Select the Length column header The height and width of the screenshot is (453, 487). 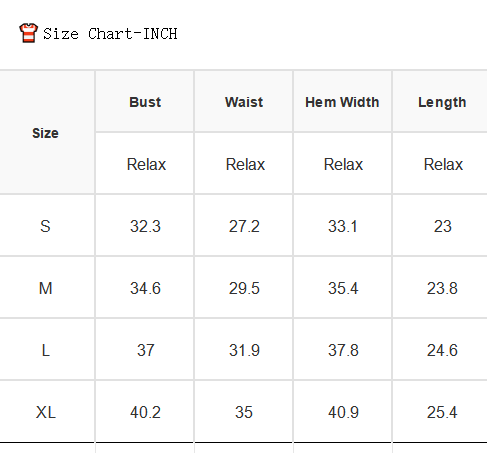point(442,102)
